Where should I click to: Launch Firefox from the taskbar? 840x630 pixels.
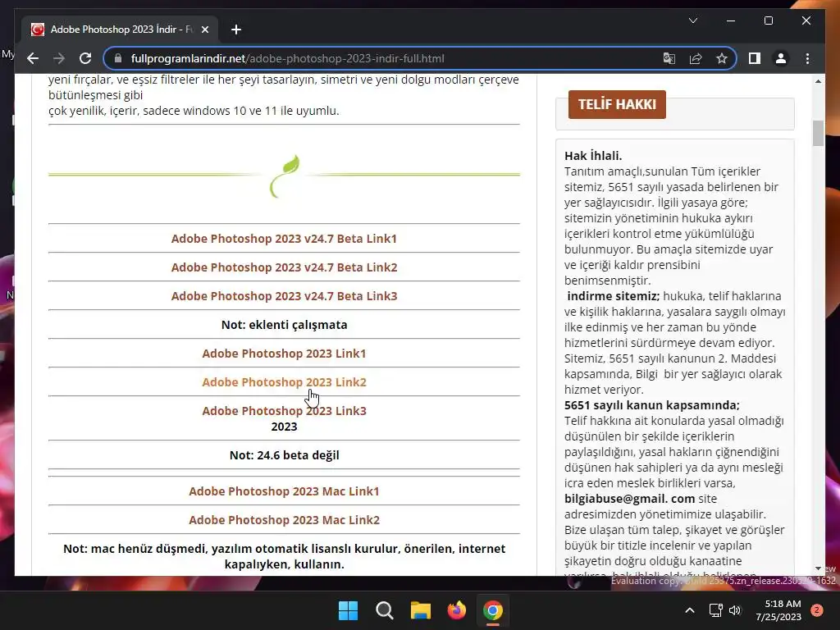(456, 610)
